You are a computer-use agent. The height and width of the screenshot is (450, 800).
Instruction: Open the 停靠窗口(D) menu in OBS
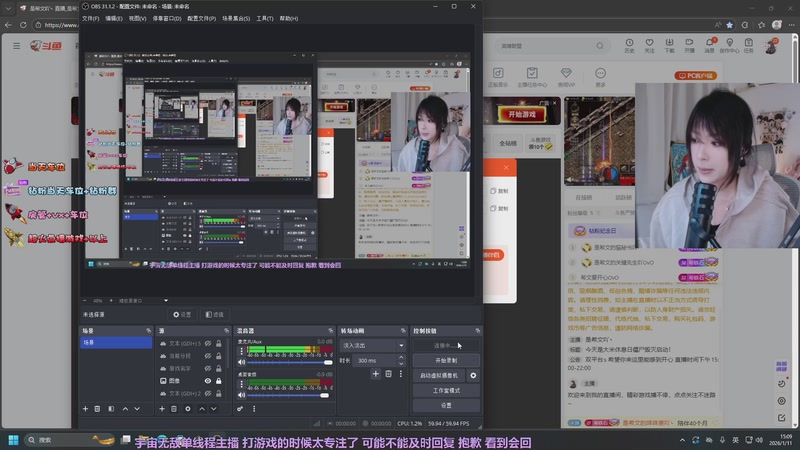point(167,18)
